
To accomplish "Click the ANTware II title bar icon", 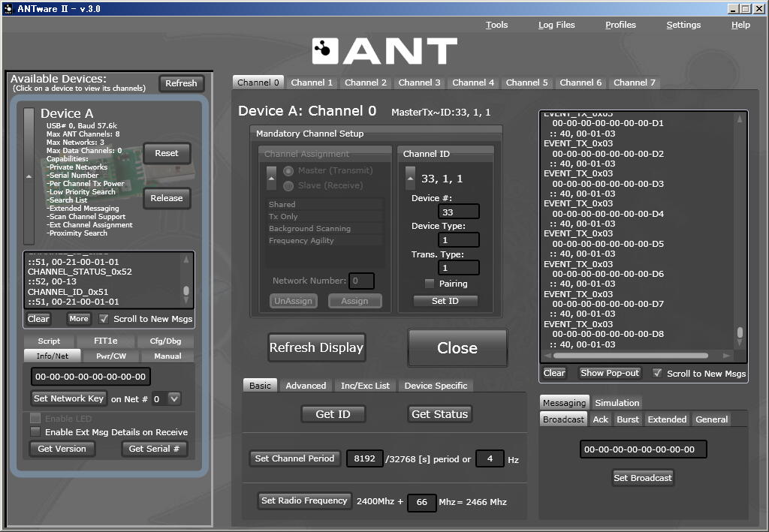I will pos(8,8).
